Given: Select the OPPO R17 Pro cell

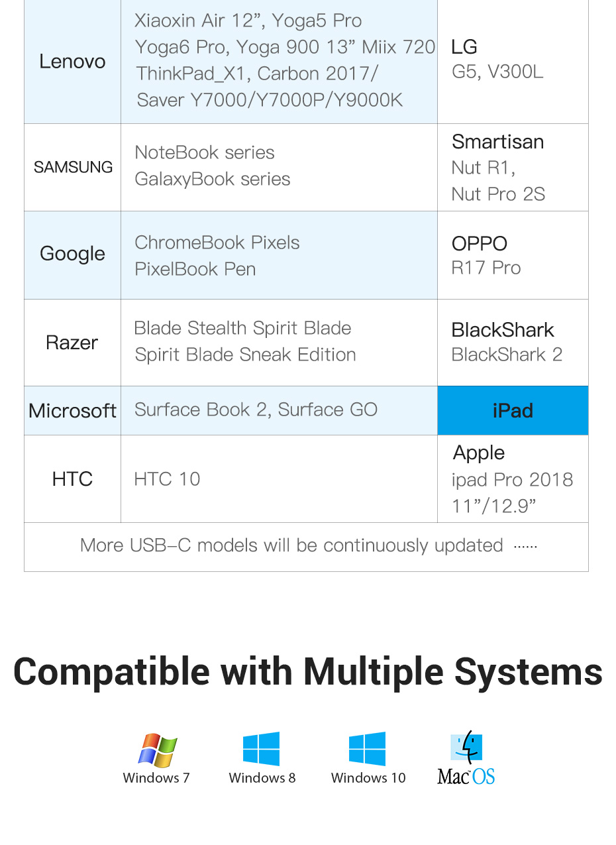Looking at the screenshot, I should click(x=513, y=255).
